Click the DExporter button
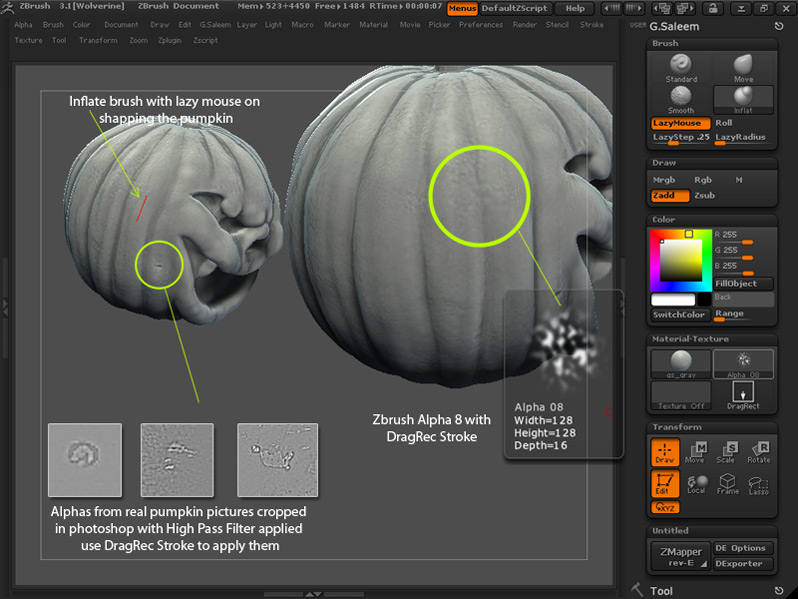This screenshot has height=599, width=798. pyautogui.click(x=743, y=563)
